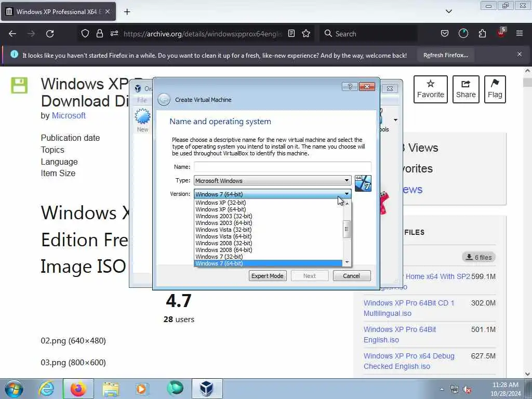Collapse the Version dropdown arrow
Viewport: 532px width, 399px height.
(x=347, y=194)
